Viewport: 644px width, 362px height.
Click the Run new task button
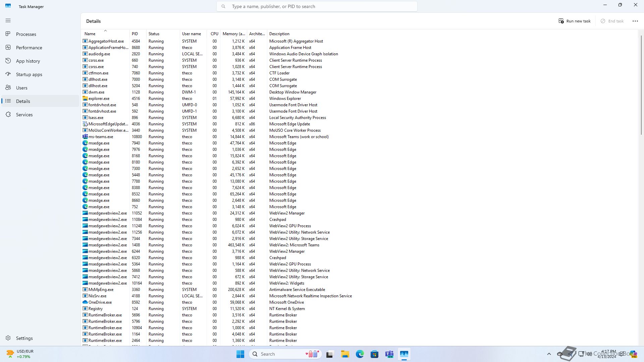[x=575, y=21]
